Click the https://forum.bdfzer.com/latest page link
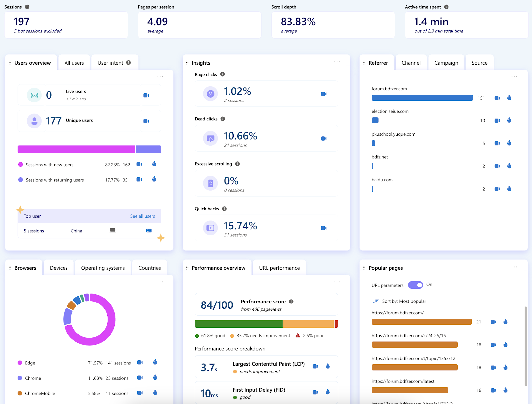The height and width of the screenshot is (404, 532). 403,381
